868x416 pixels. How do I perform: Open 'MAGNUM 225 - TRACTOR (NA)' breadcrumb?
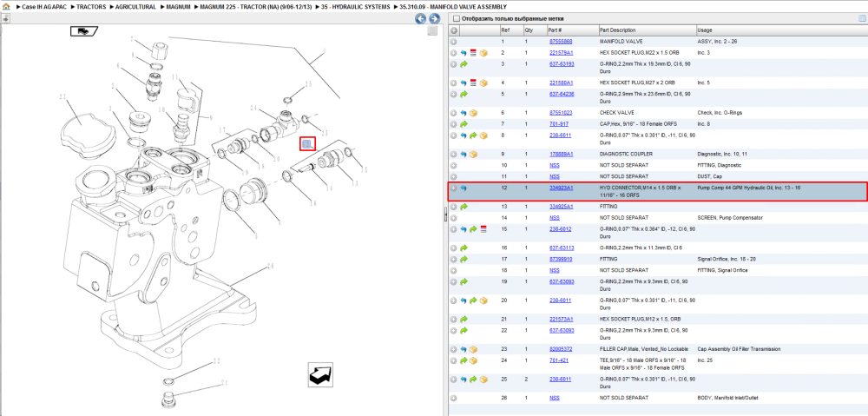(x=256, y=7)
